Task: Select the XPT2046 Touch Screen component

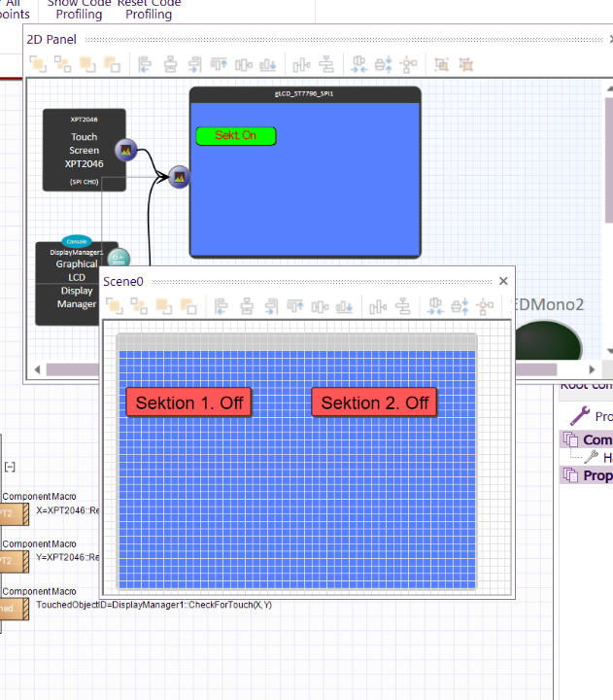Action: coord(85,150)
